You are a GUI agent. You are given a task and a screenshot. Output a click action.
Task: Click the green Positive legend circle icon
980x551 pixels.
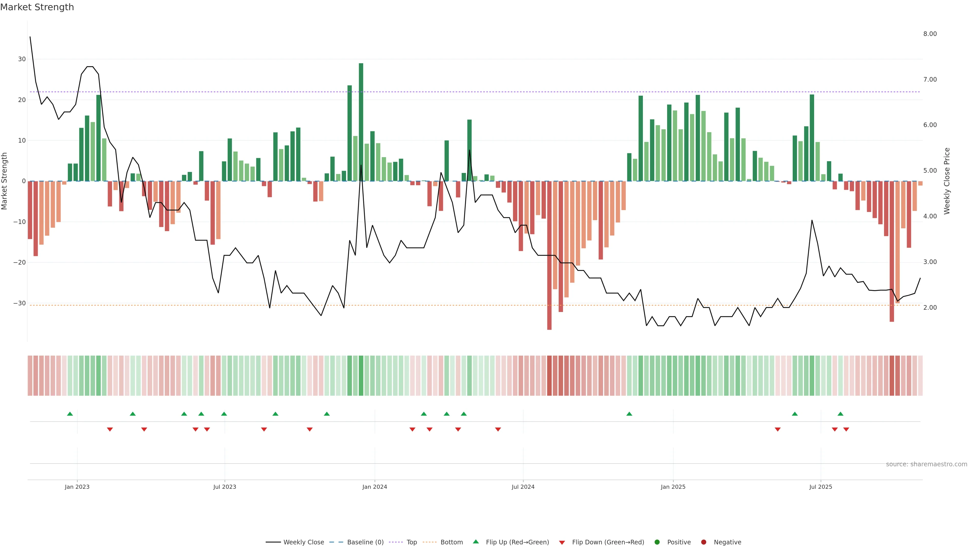pyautogui.click(x=657, y=542)
